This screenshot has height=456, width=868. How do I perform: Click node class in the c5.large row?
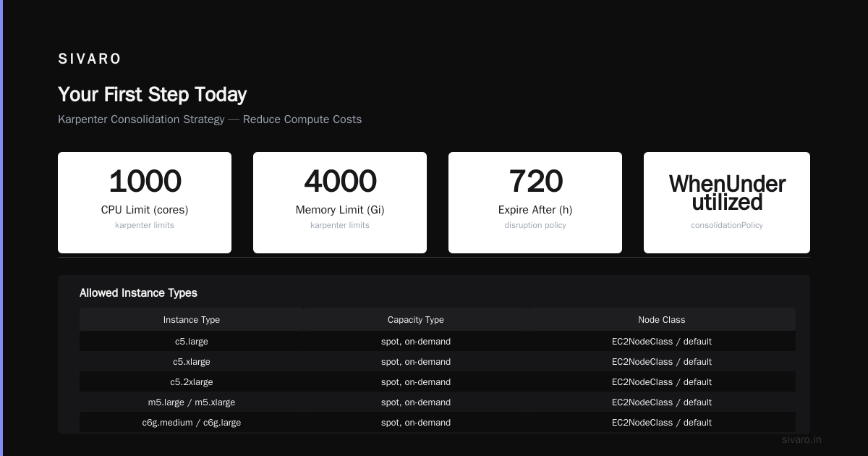662,341
